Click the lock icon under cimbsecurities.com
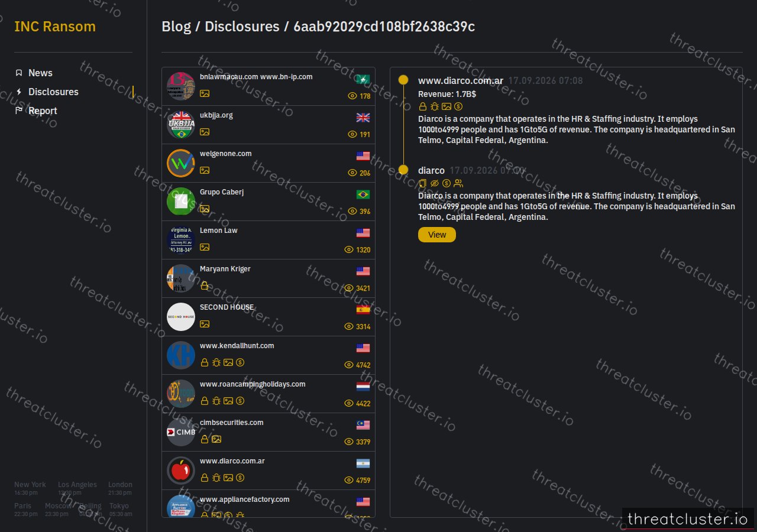This screenshot has width=757, height=532. coord(205,439)
